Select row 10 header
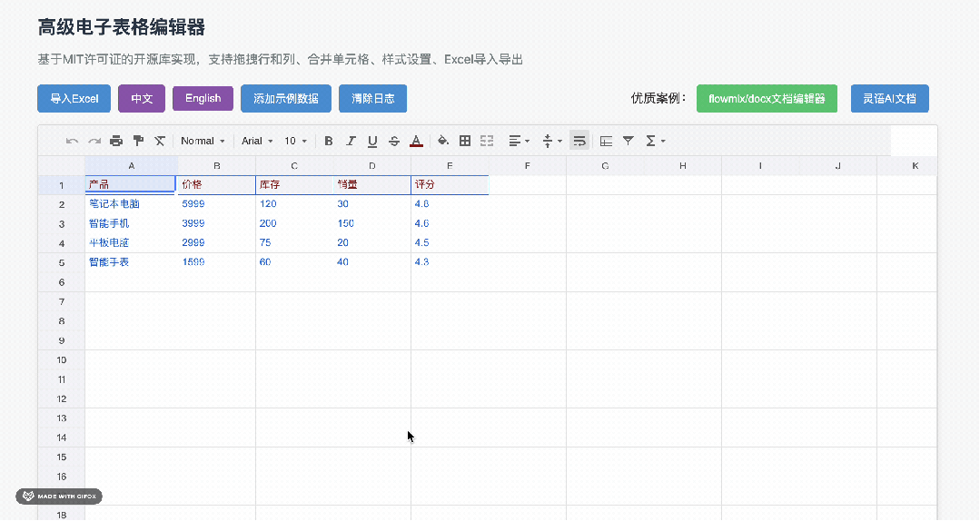The width and height of the screenshot is (980, 521). click(x=61, y=359)
